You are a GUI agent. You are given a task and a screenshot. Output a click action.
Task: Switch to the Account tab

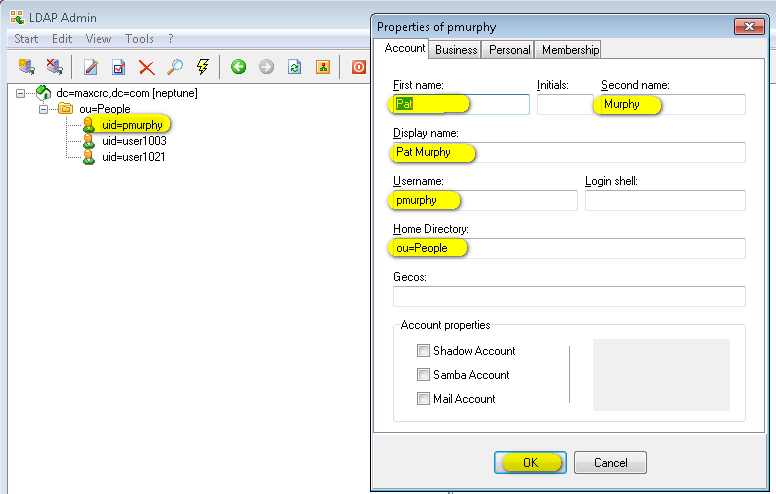tap(404, 49)
